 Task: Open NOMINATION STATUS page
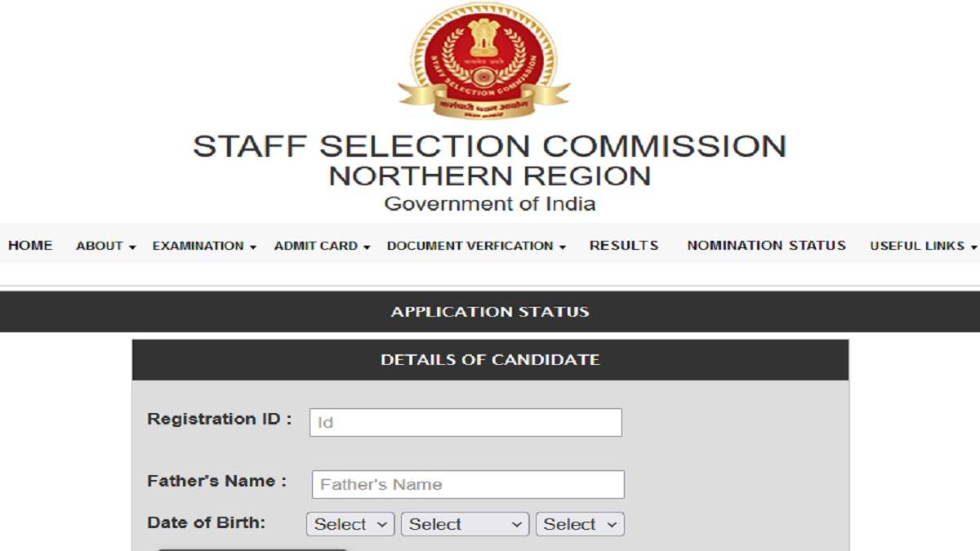coord(766,245)
